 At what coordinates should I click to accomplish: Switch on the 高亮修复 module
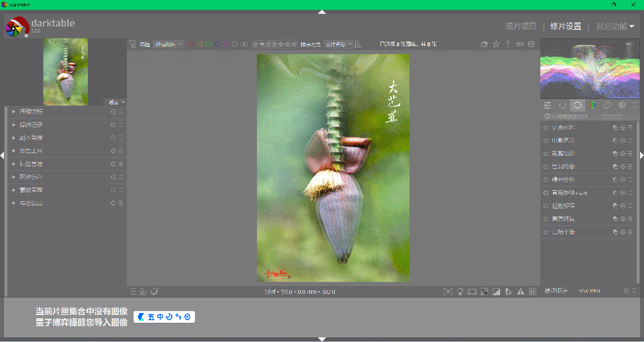546,219
